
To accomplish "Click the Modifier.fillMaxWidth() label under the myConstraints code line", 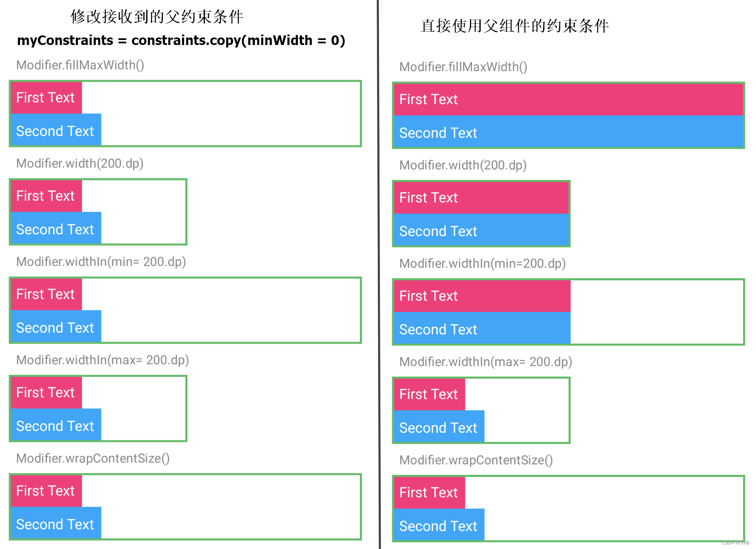I will coord(80,65).
